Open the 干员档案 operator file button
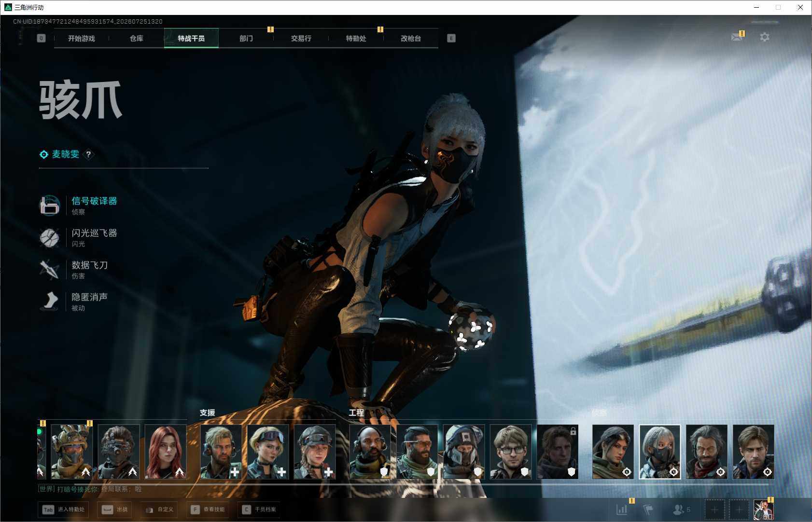 pyautogui.click(x=259, y=509)
